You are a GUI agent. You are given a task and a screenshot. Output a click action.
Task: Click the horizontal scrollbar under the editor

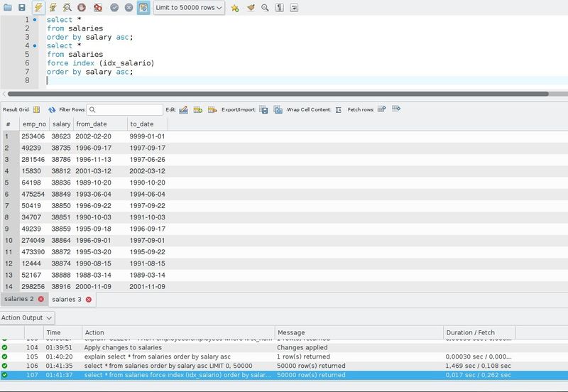[x=278, y=94]
